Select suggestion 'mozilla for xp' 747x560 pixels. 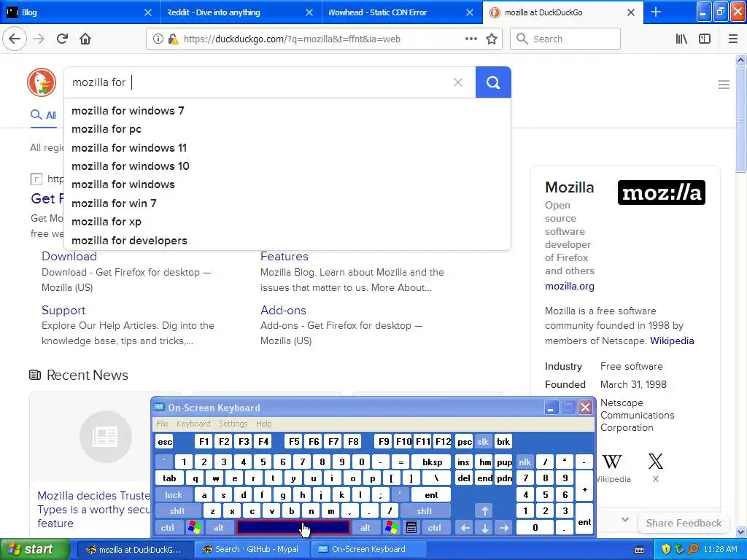[287, 222]
